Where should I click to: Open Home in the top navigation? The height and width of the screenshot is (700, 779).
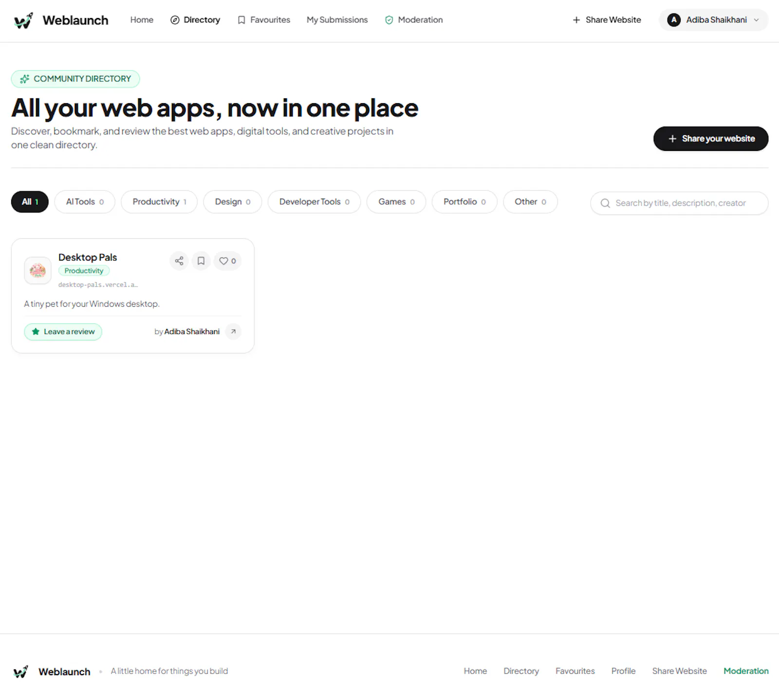pos(142,20)
